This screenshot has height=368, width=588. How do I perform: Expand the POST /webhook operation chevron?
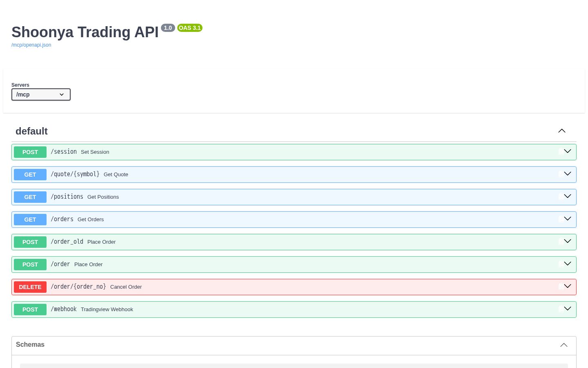[x=568, y=309]
